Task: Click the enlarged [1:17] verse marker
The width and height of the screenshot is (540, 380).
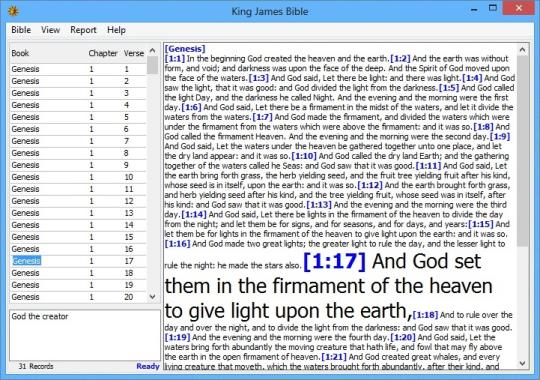Action: click(334, 261)
